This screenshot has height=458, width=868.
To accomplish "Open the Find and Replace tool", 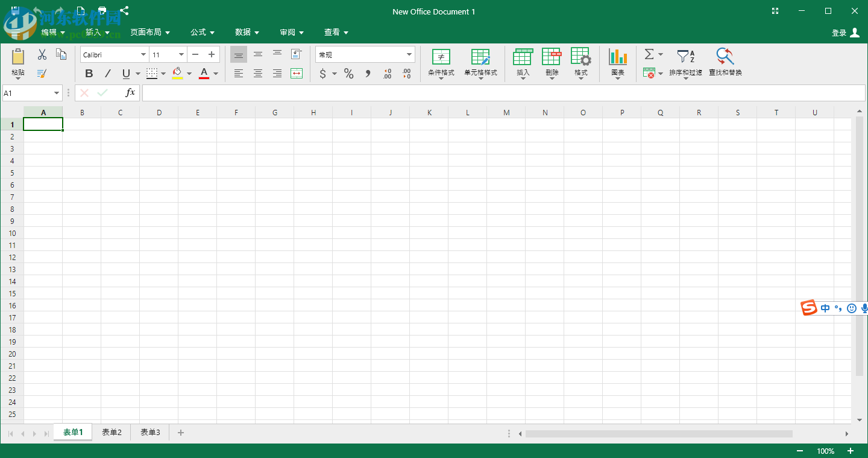I will (724, 63).
